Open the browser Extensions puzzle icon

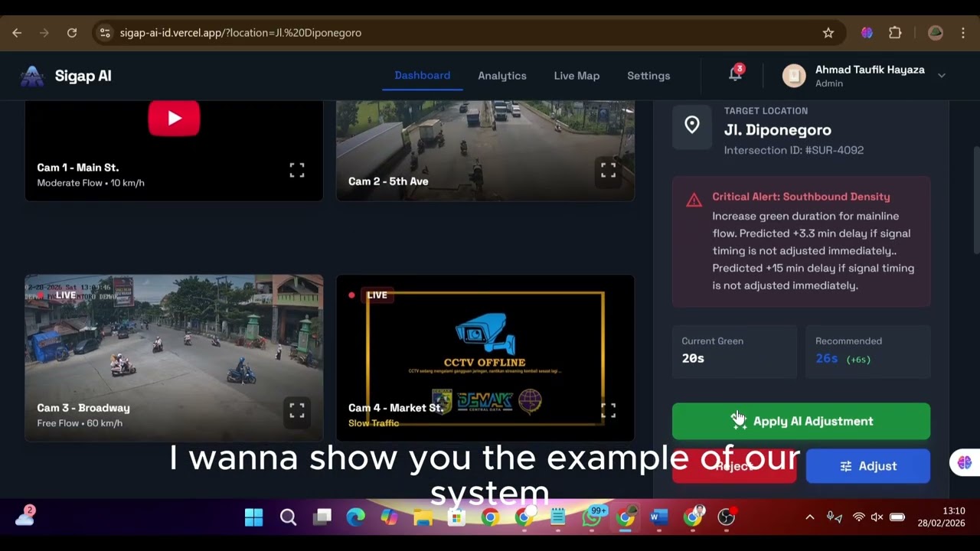click(x=895, y=33)
